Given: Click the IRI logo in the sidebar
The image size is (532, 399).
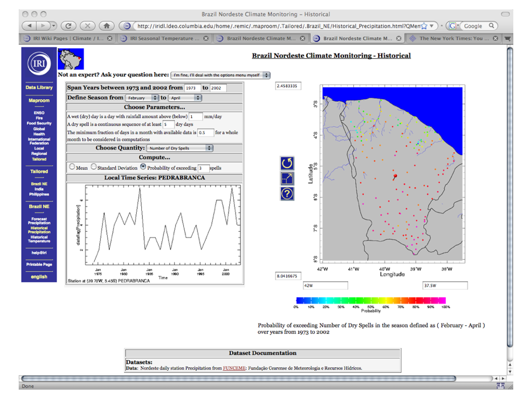Looking at the screenshot, I should tap(39, 64).
